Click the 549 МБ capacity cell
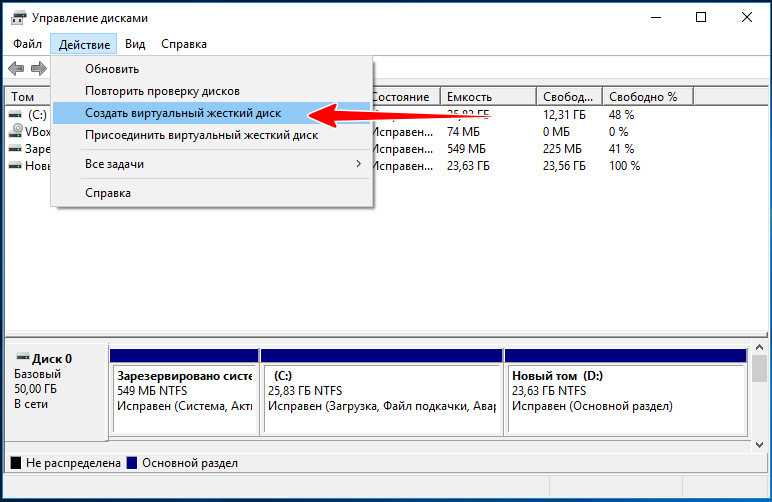Screen dimensions: 772x502 point(466,149)
